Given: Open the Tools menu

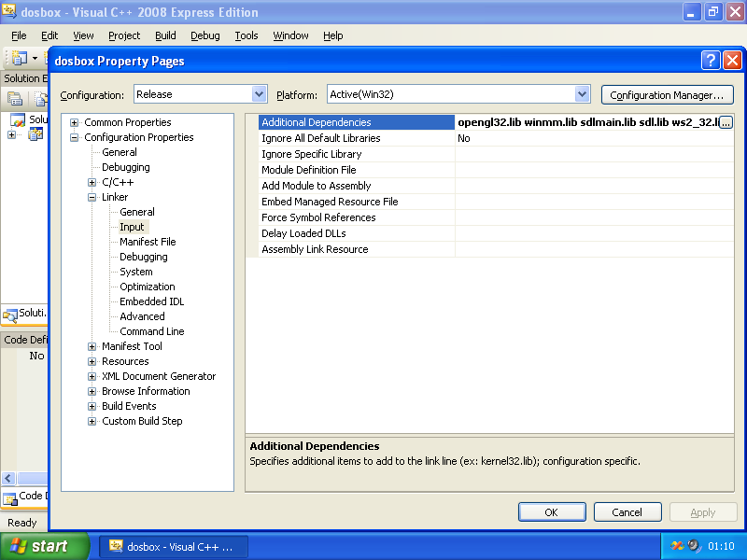Looking at the screenshot, I should pyautogui.click(x=247, y=35).
